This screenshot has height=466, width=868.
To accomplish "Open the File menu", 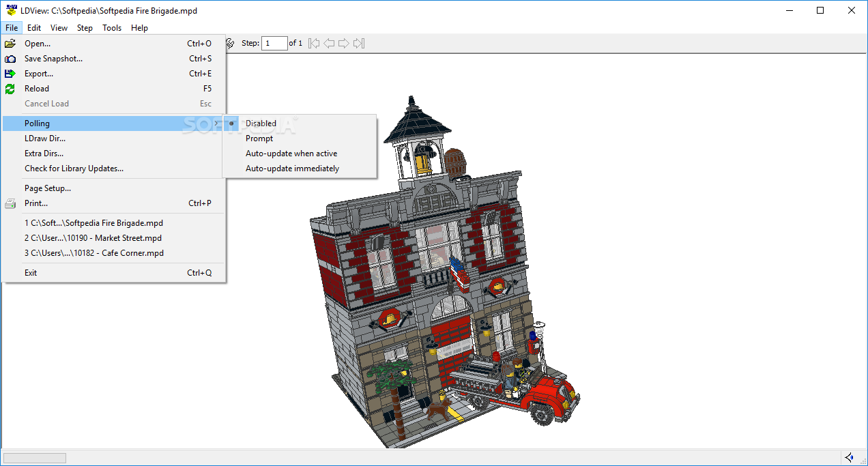I will [12, 28].
